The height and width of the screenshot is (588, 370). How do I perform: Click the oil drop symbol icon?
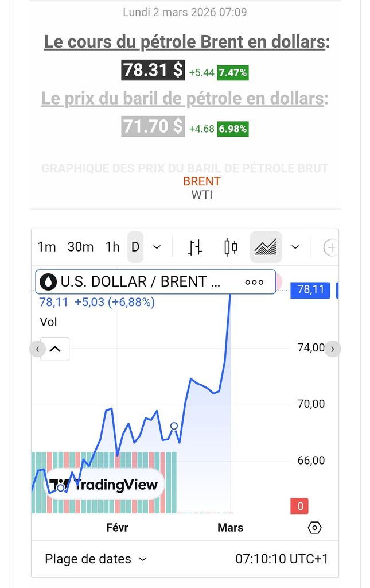(49, 282)
